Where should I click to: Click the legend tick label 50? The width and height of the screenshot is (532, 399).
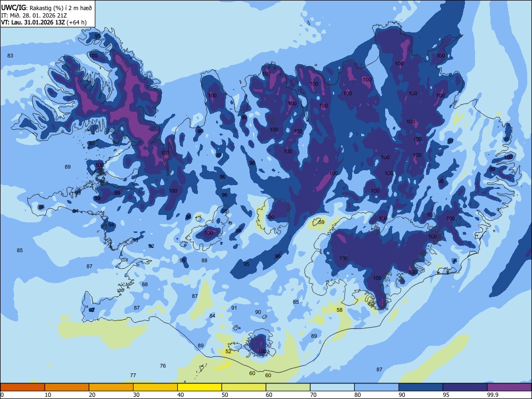point(225,395)
